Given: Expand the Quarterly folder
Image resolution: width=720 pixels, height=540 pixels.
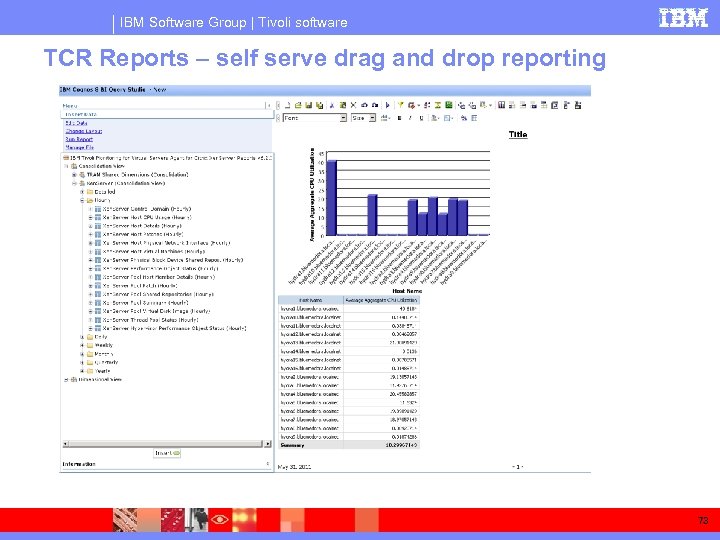Looking at the screenshot, I should point(82,362).
